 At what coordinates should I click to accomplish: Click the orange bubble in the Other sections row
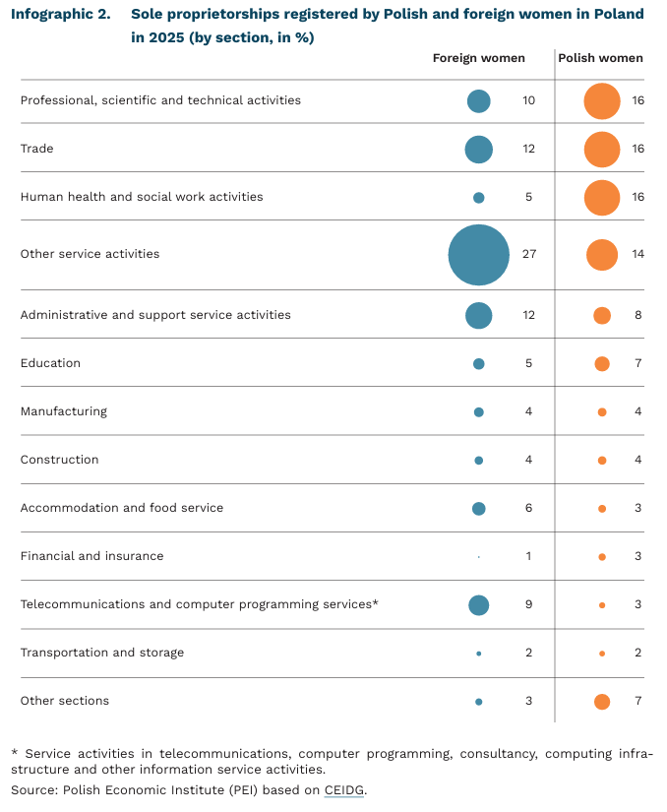602,702
